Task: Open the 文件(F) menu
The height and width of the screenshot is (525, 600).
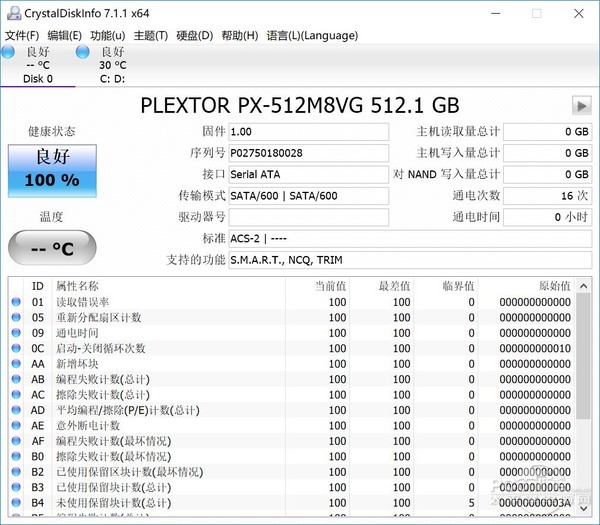Action: (x=22, y=36)
